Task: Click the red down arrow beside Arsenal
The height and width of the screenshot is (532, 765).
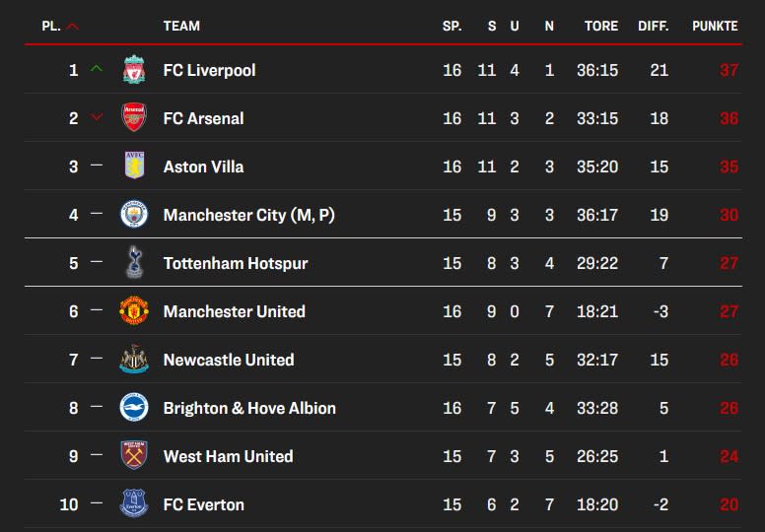Action: (97, 117)
